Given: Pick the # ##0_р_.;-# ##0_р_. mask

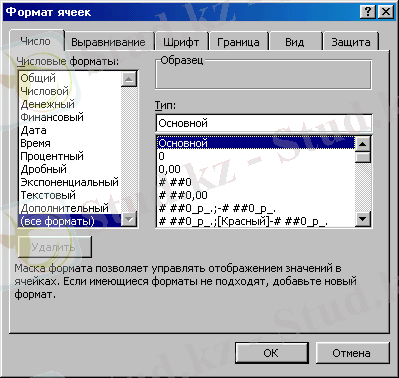Looking at the screenshot, I should coord(256,208).
